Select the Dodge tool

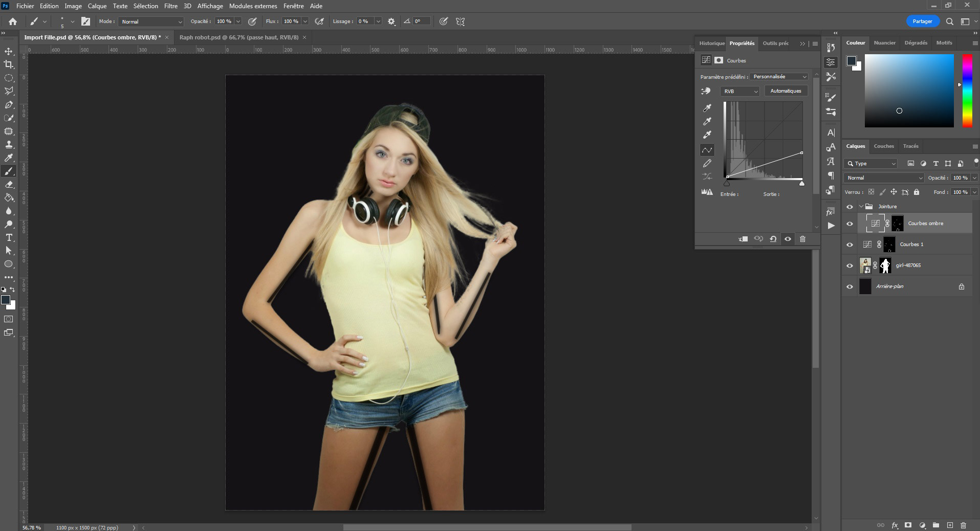(x=9, y=224)
